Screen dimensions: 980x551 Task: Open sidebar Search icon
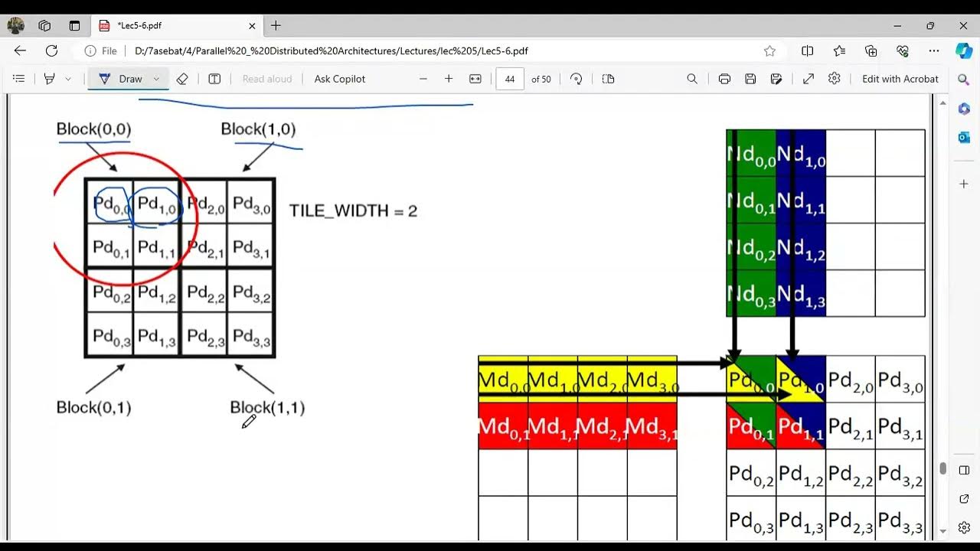pyautogui.click(x=964, y=80)
